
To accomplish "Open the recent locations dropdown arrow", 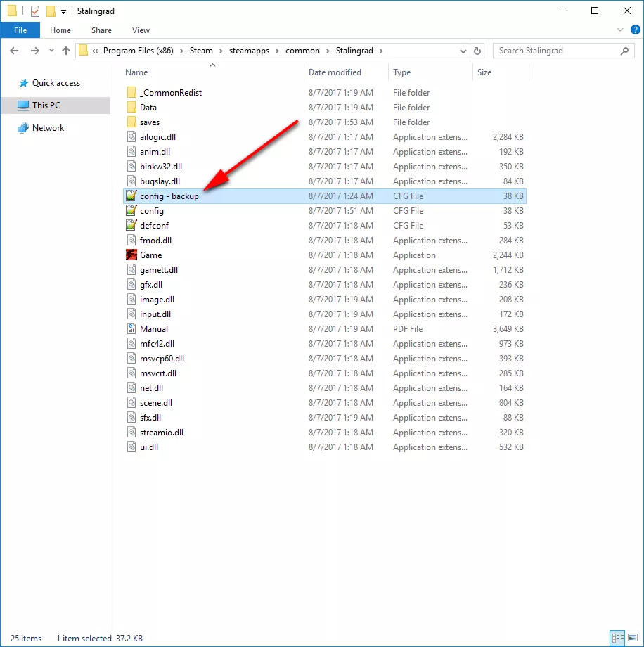I will (51, 51).
